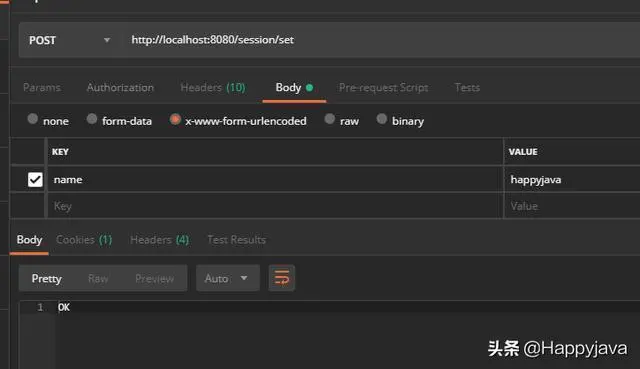Open the response Cookies (1) tab
640x369 pixels.
[84, 240]
